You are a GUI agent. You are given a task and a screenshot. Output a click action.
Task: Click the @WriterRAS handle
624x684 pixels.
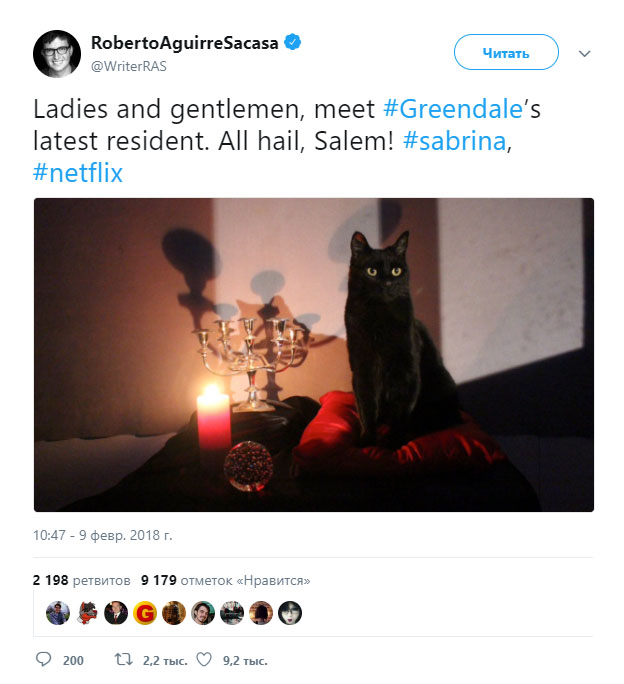pos(129,66)
